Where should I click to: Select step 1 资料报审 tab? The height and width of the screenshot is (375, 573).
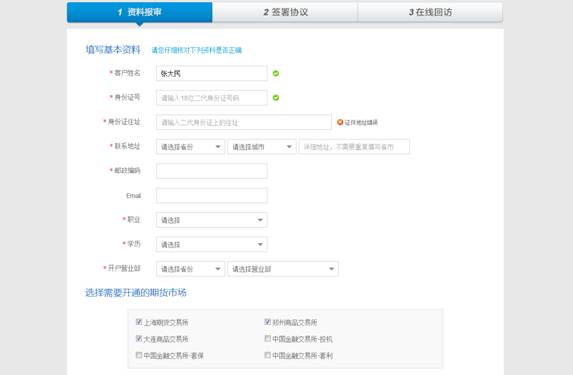(140, 12)
